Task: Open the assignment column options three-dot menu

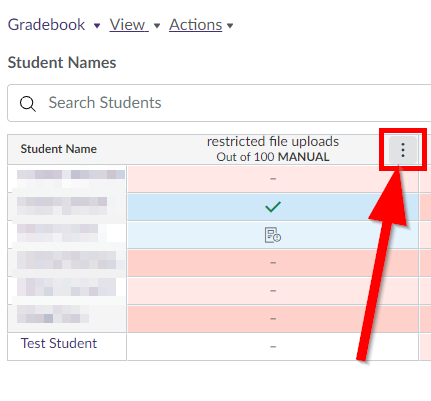Action: [403, 150]
